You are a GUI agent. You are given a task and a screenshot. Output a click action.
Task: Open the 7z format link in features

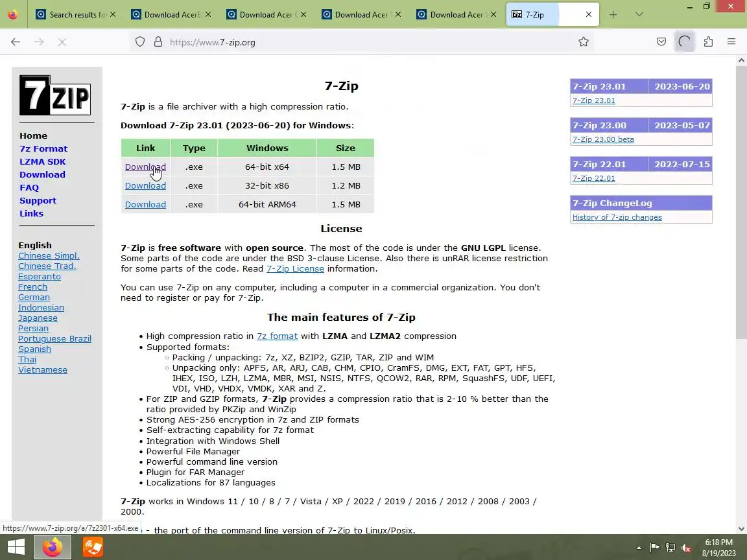coord(277,336)
